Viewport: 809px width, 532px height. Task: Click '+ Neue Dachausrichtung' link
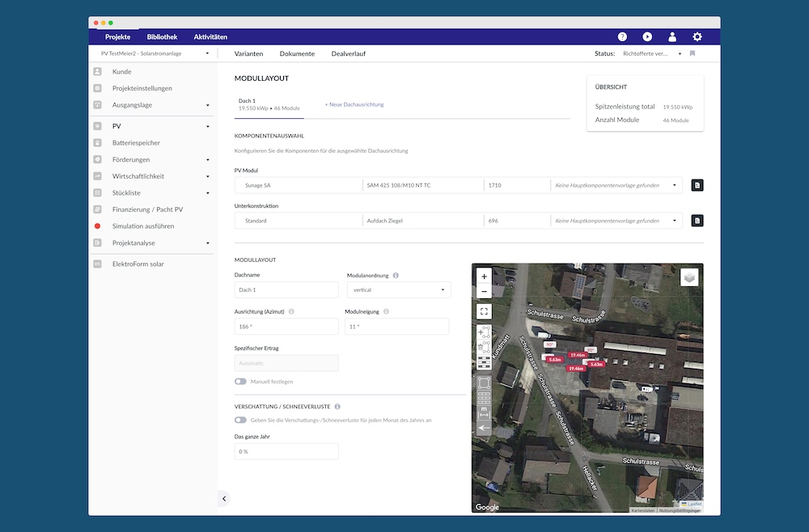pos(354,104)
